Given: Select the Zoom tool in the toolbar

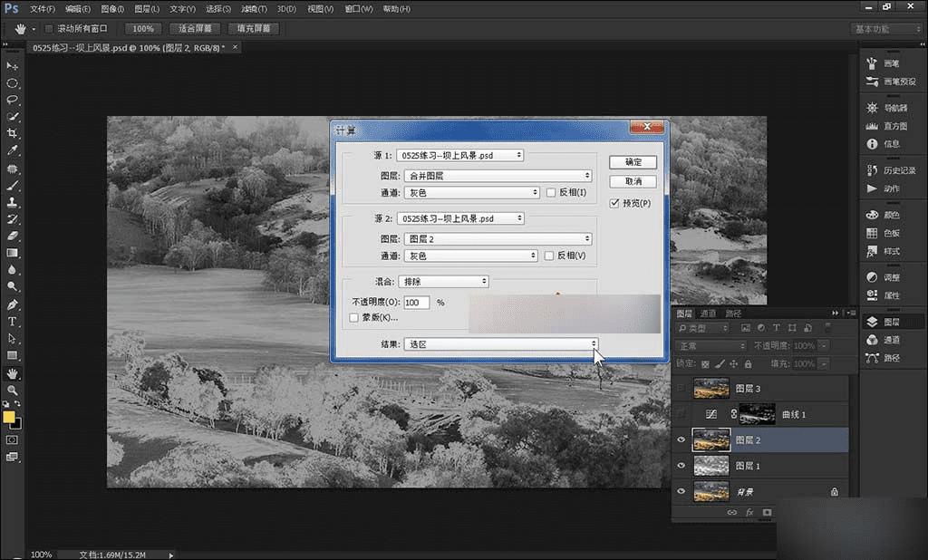Looking at the screenshot, I should pos(13,390).
